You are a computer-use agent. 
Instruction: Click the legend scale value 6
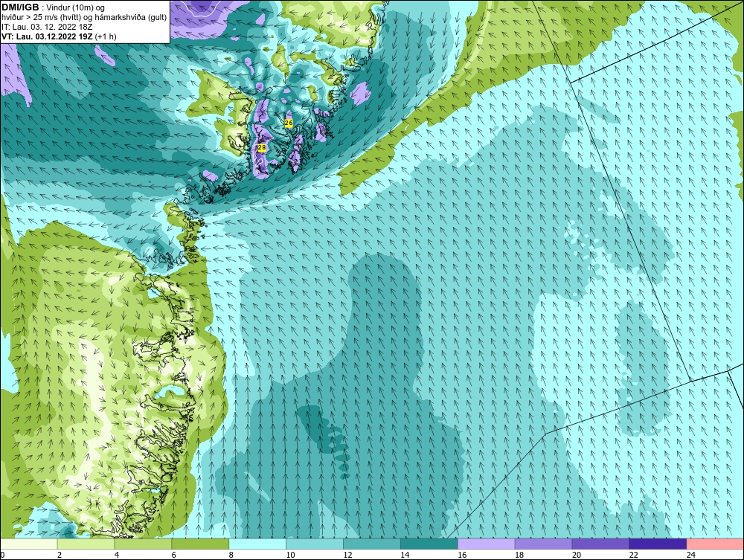point(174,555)
